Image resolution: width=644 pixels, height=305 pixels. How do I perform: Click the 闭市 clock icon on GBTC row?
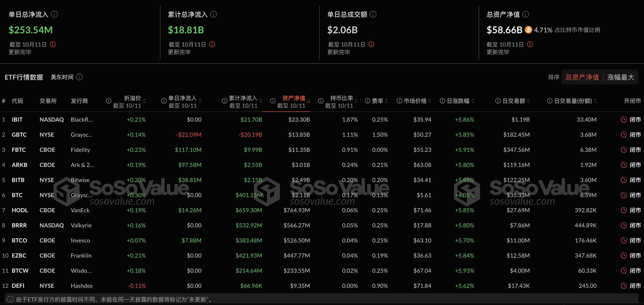coord(623,134)
